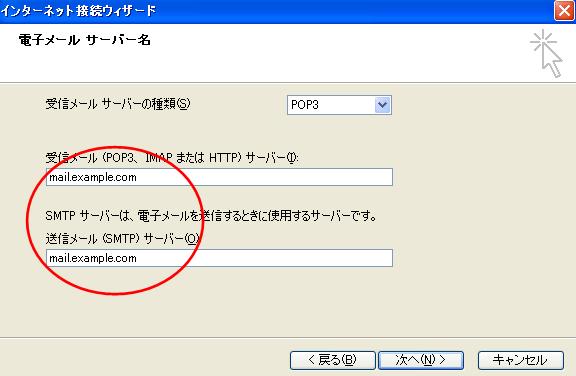
Task: Proceed with the 次へ(N) button
Action: click(x=421, y=360)
